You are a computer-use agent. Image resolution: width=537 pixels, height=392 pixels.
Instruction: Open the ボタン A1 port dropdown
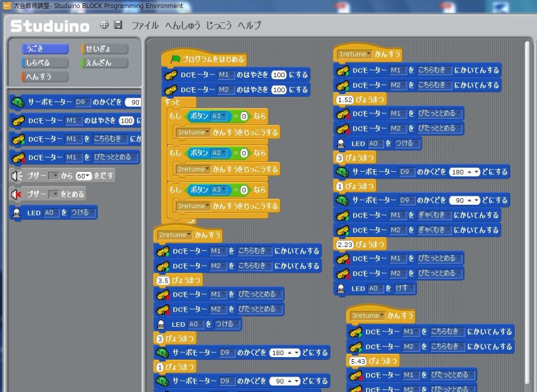pos(219,116)
